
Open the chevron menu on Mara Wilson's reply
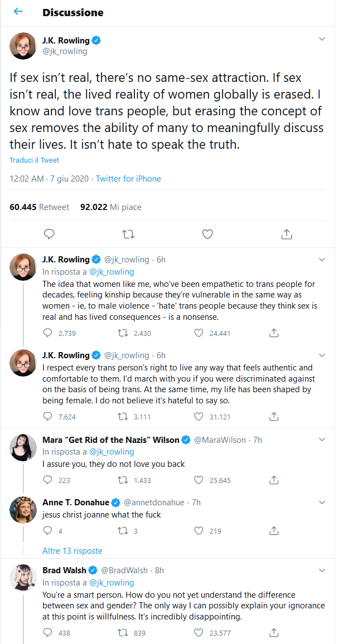322,440
